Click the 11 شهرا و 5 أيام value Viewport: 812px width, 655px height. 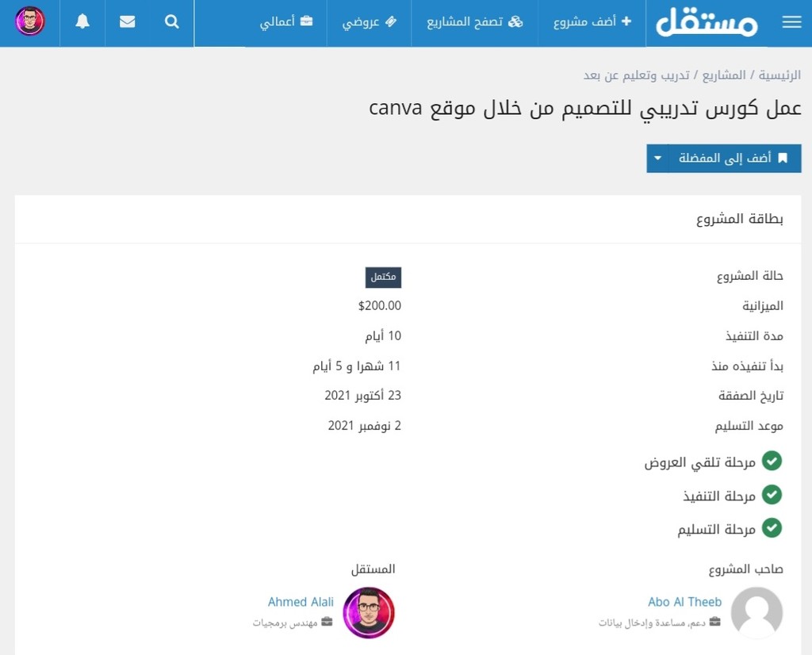click(356, 366)
